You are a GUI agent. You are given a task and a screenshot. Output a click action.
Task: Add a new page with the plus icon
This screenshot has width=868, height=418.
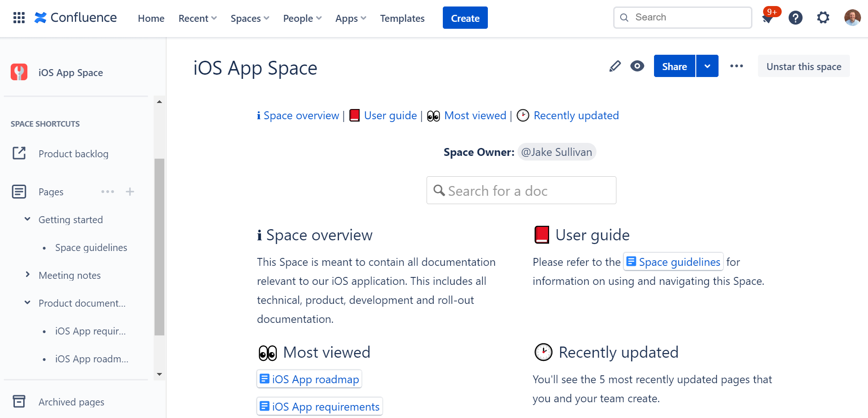point(130,192)
